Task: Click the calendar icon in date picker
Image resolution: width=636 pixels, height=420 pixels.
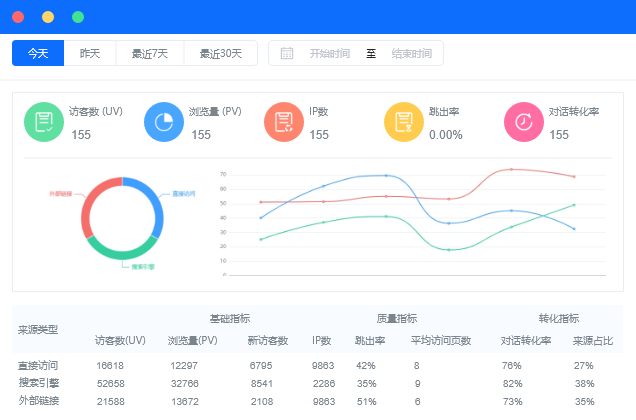Action: click(x=287, y=53)
